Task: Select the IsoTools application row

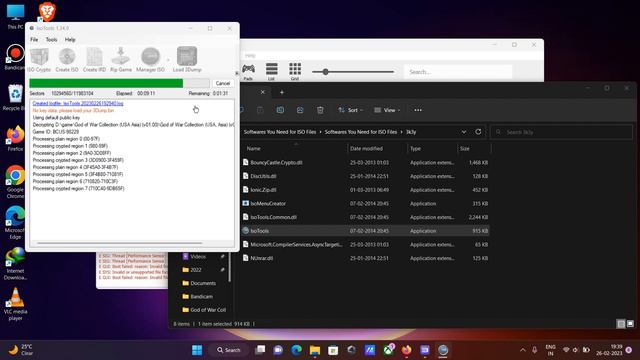Action: 365,231
